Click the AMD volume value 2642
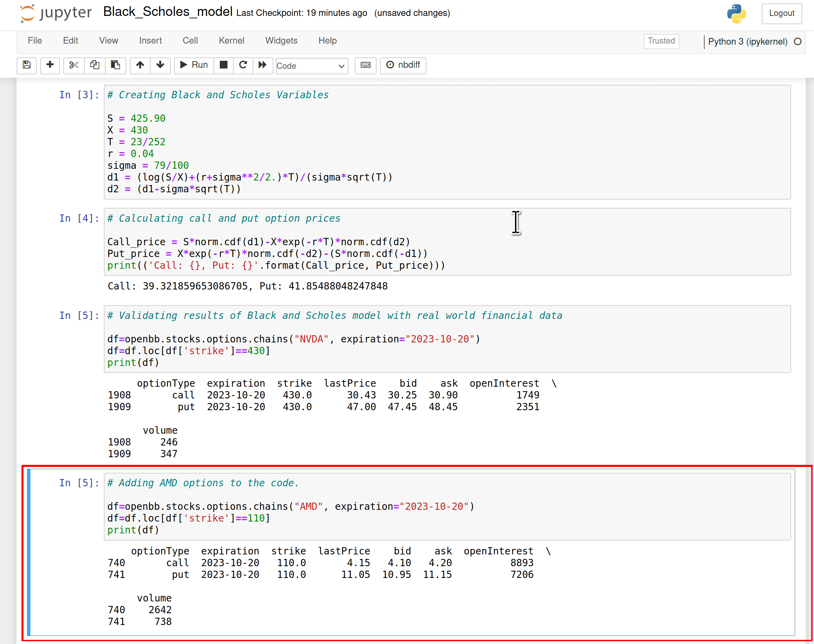This screenshot has width=814, height=644. tap(160, 610)
